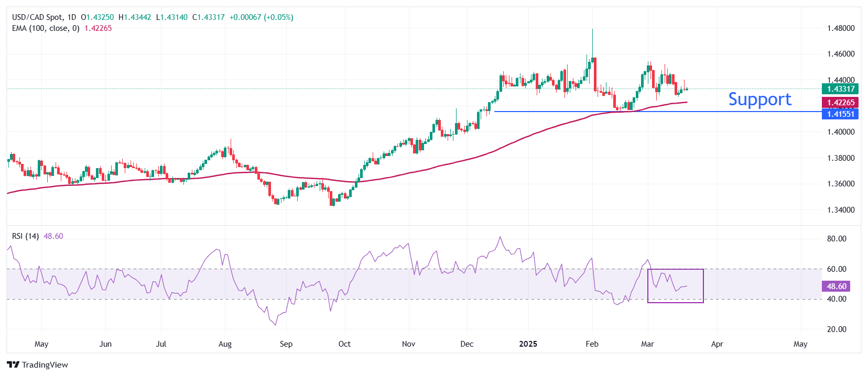
Task: Select the Oct label on the time axis
Action: (344, 344)
